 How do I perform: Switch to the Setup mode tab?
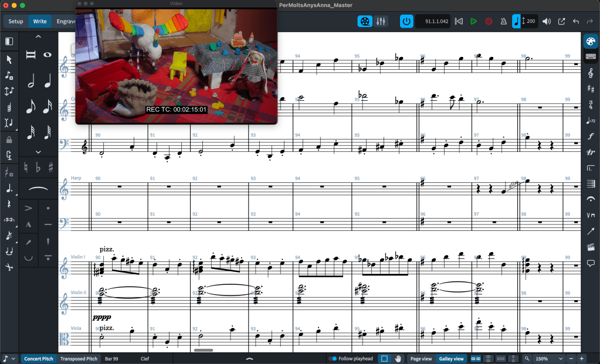[x=16, y=22]
